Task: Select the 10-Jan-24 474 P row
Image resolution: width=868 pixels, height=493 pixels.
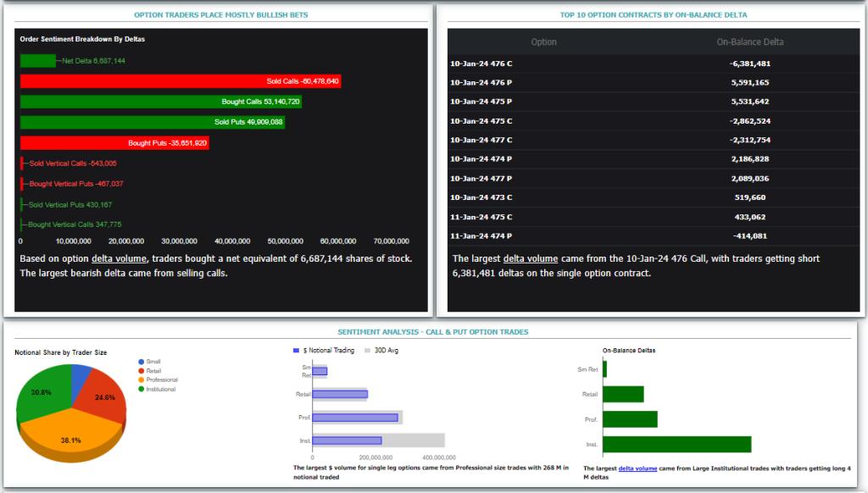Action: [x=654, y=159]
